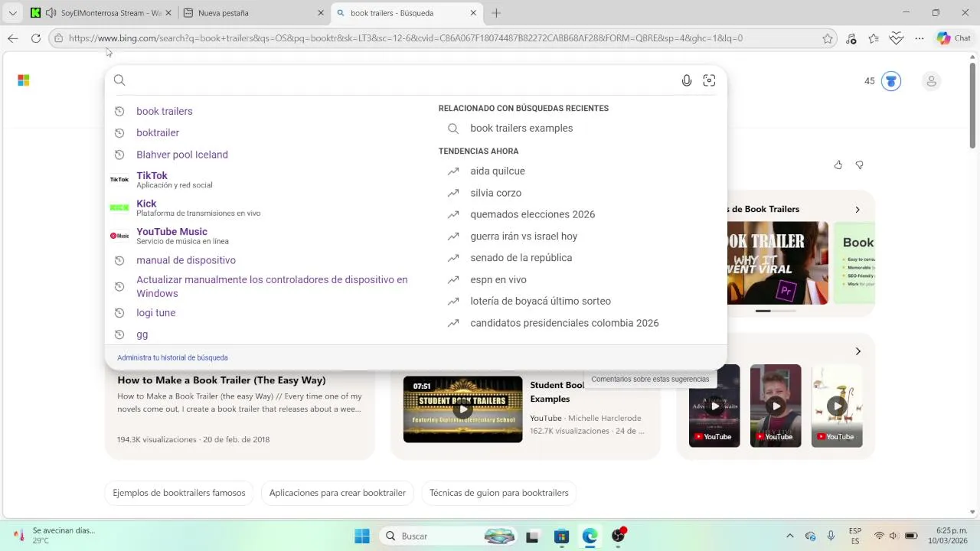This screenshot has height=551, width=980.
Task: Click the history clock icon beside 'boktrailer'
Action: tap(119, 133)
